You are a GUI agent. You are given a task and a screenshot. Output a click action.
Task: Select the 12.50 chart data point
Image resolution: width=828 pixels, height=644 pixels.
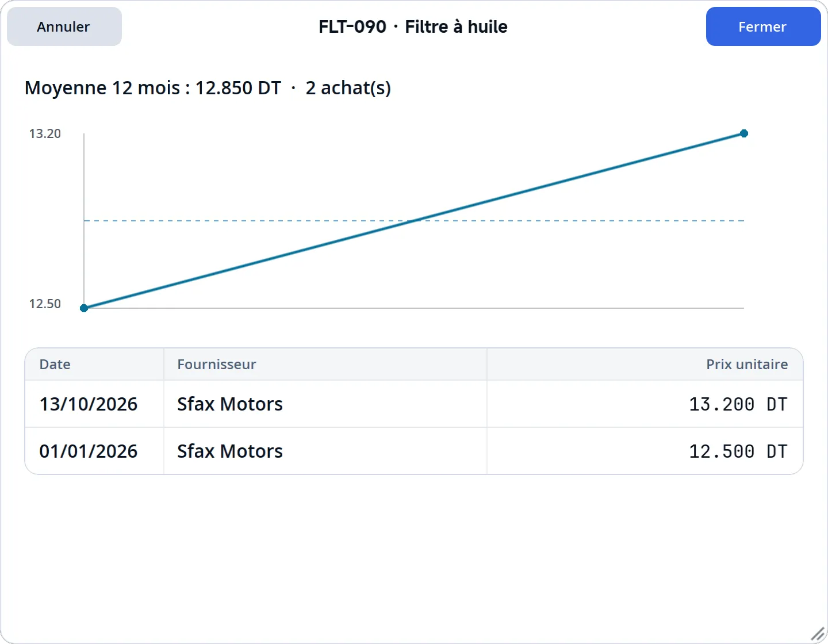tap(84, 308)
